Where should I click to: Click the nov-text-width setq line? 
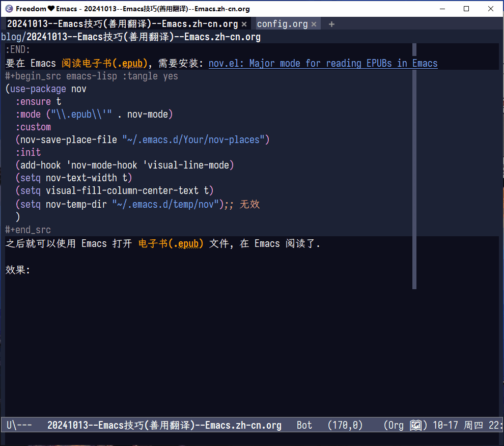[74, 178]
